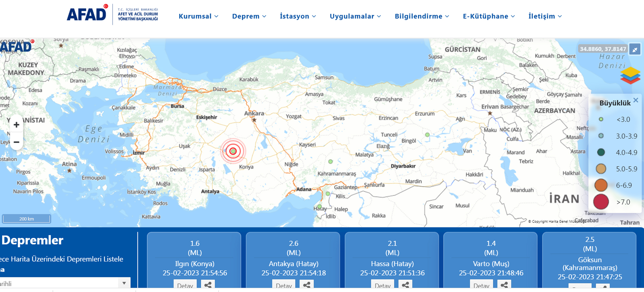Share the Hassa (Hatay) earthquake
The width and height of the screenshot is (644, 292).
pos(406,285)
